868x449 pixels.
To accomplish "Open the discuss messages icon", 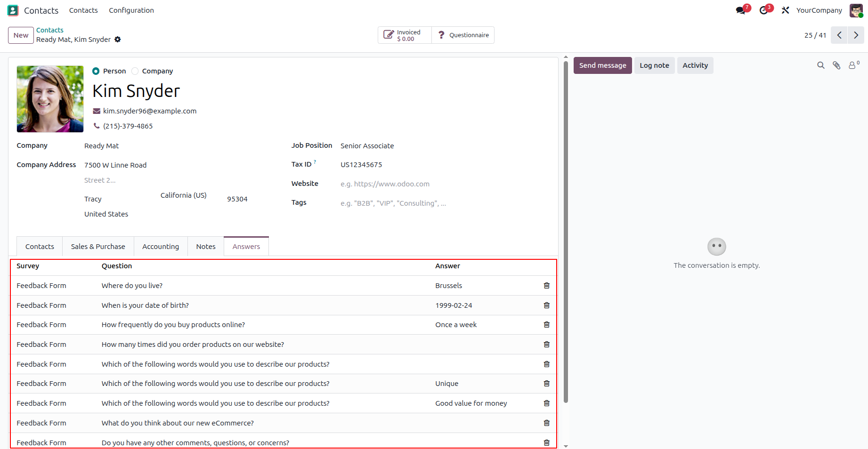I will (741, 10).
